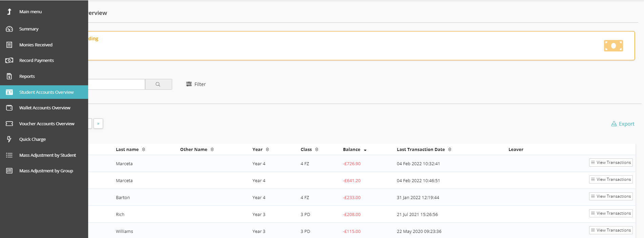This screenshot has height=238, width=644.
Task: Select Wallet Accounts Overview
Action: click(44, 108)
